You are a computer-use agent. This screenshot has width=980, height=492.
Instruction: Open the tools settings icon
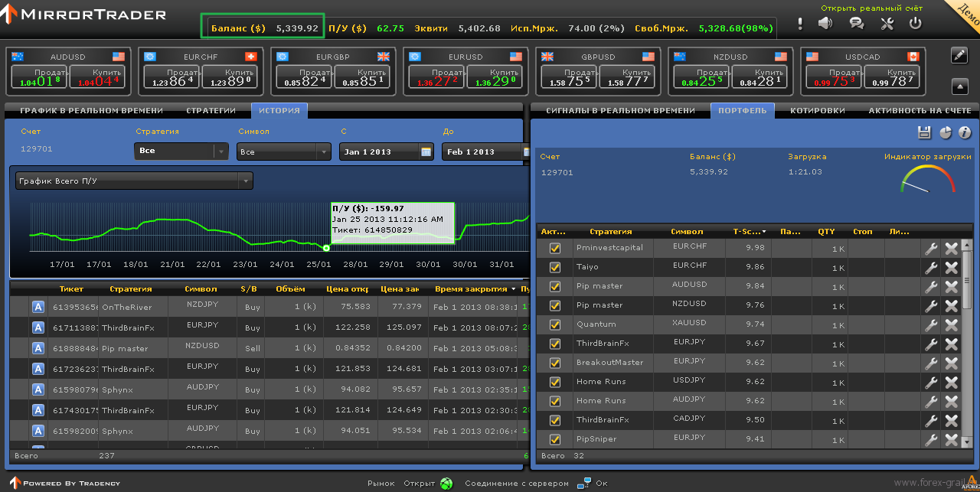click(887, 23)
